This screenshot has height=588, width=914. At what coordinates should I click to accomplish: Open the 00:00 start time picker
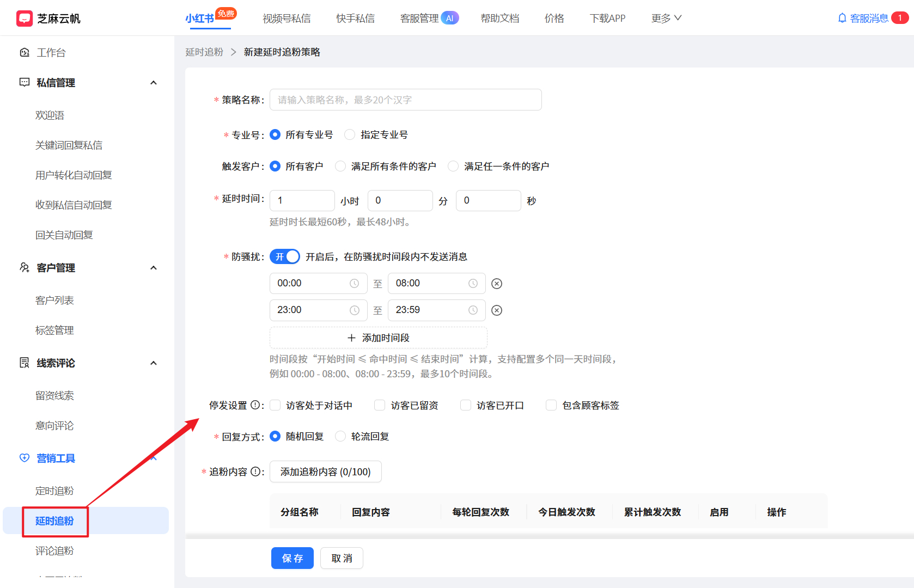click(x=319, y=284)
